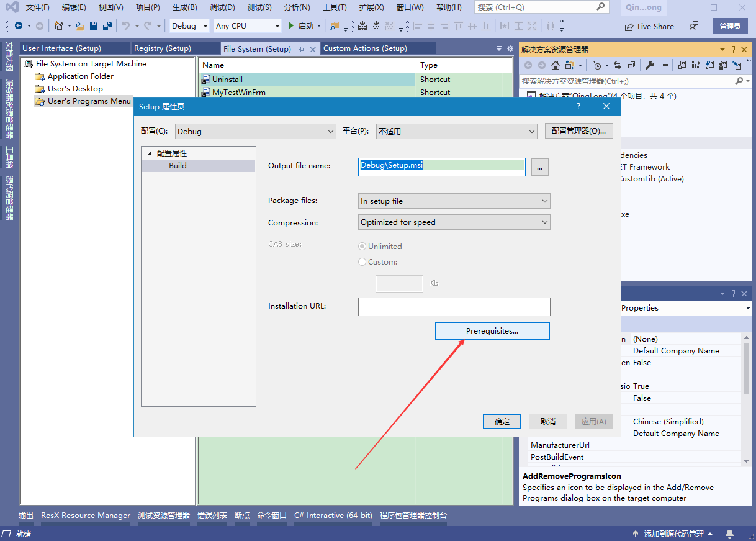Open the 调试(D) menu
The height and width of the screenshot is (541, 756).
tap(222, 7)
